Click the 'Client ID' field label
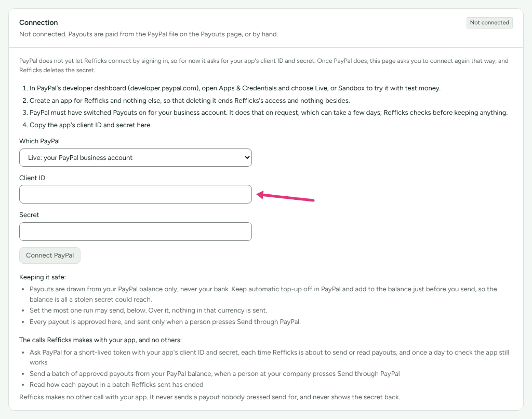 (32, 178)
